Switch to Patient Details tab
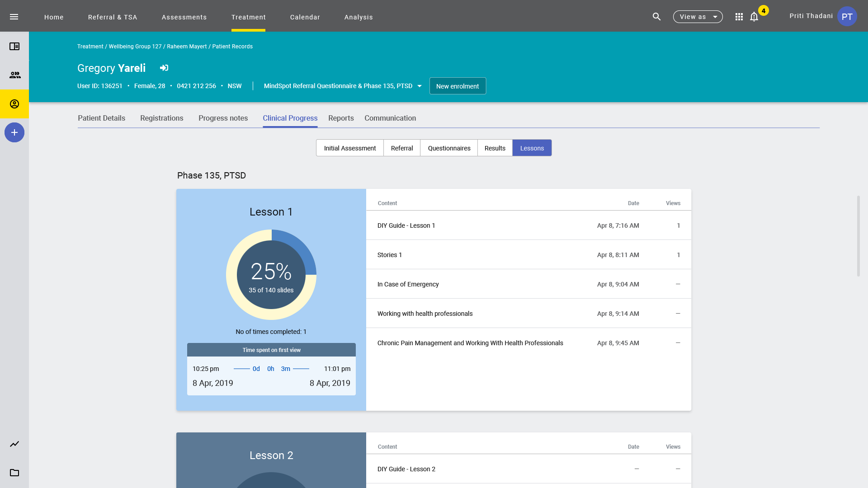 coord(101,118)
